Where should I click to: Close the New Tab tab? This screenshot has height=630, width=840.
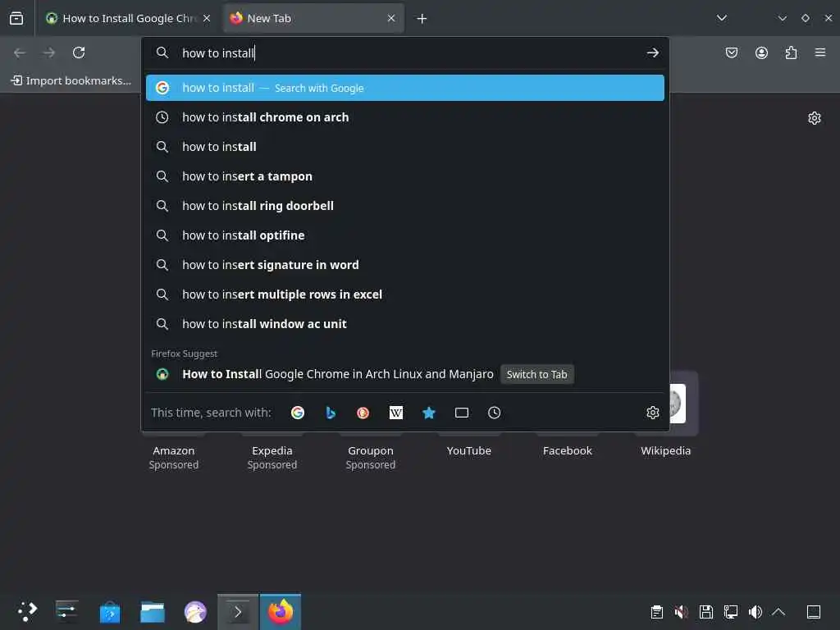tap(391, 18)
